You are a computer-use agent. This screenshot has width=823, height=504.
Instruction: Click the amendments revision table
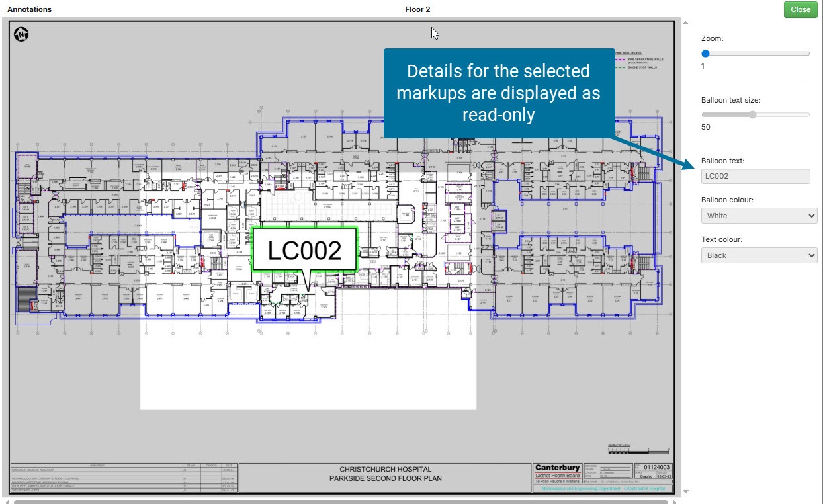pos(123,478)
